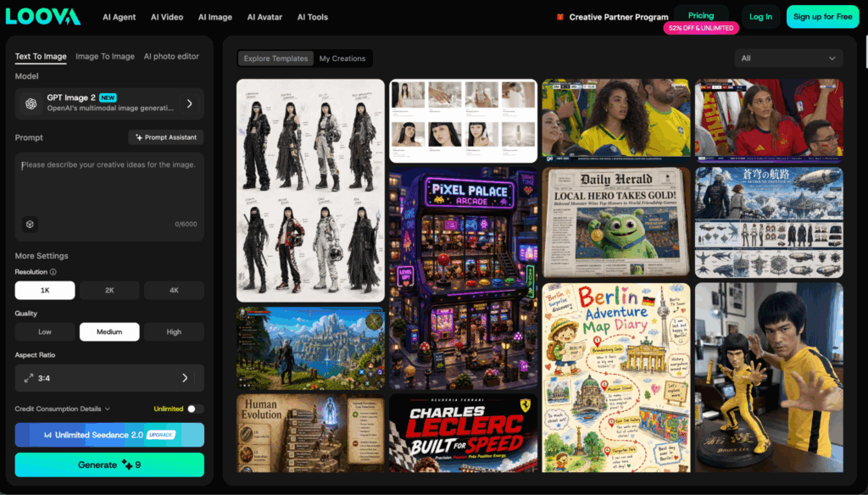Select 2K resolution

pos(109,290)
